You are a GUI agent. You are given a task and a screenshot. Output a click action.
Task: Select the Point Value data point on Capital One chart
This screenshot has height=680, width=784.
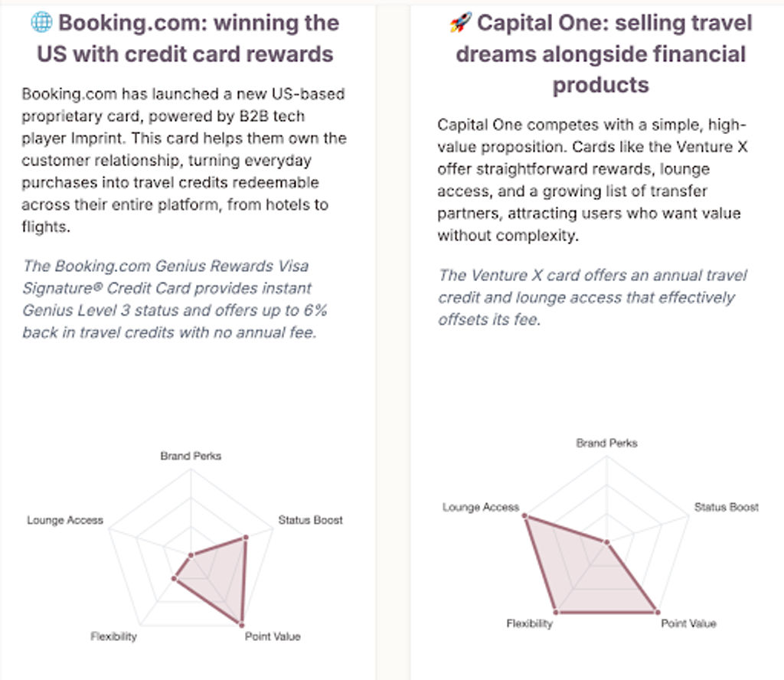[658, 612]
